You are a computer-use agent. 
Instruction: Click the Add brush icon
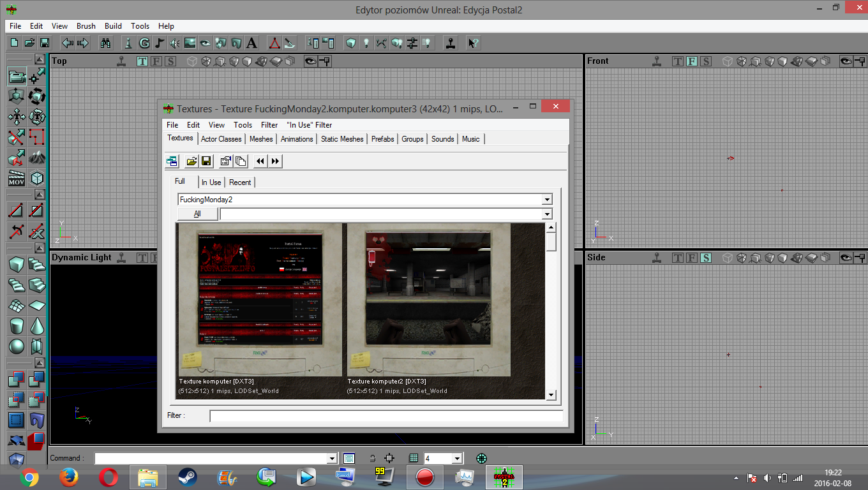[x=17, y=380]
